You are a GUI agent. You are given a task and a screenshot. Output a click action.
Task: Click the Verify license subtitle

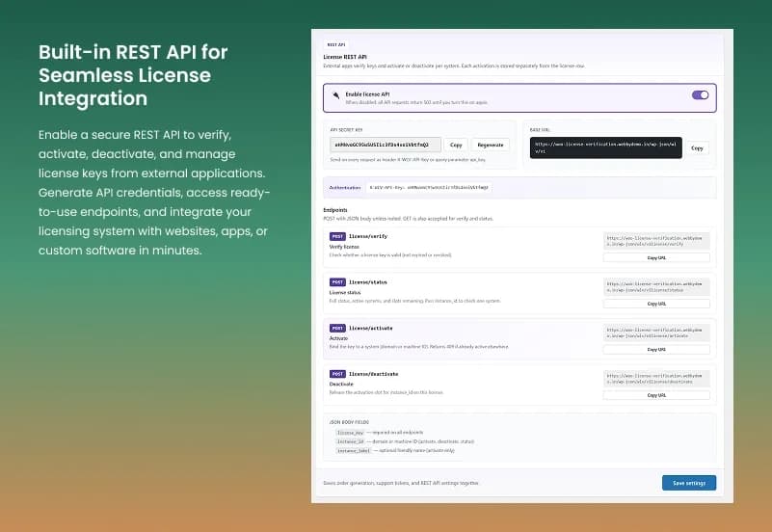(x=344, y=247)
